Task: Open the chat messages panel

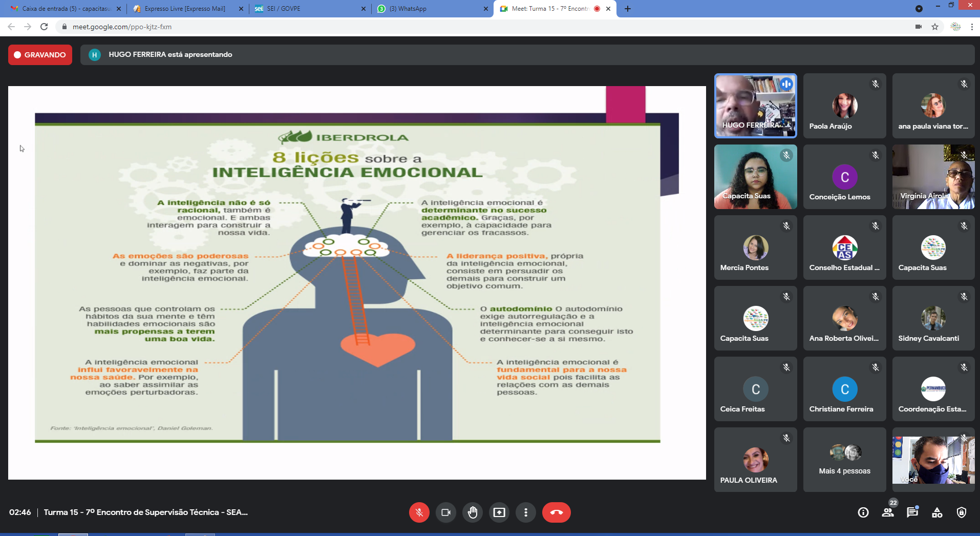Action: point(912,512)
